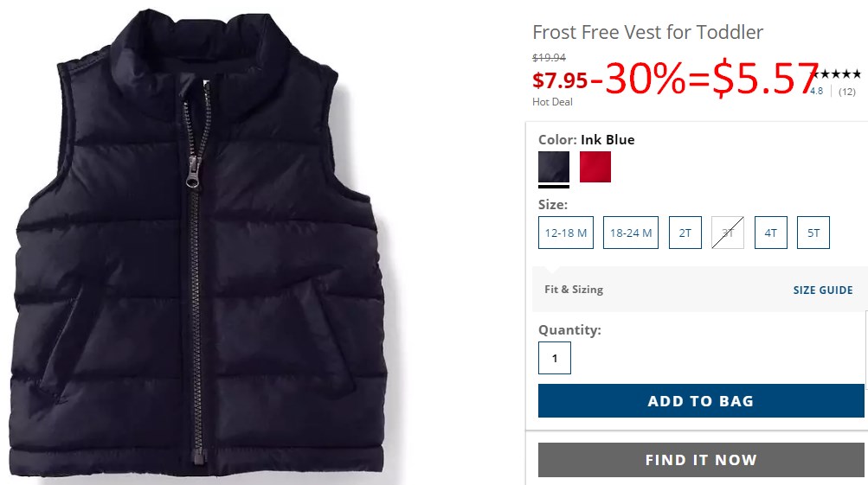Select size 12-18 M
This screenshot has width=868, height=485.
566,233
